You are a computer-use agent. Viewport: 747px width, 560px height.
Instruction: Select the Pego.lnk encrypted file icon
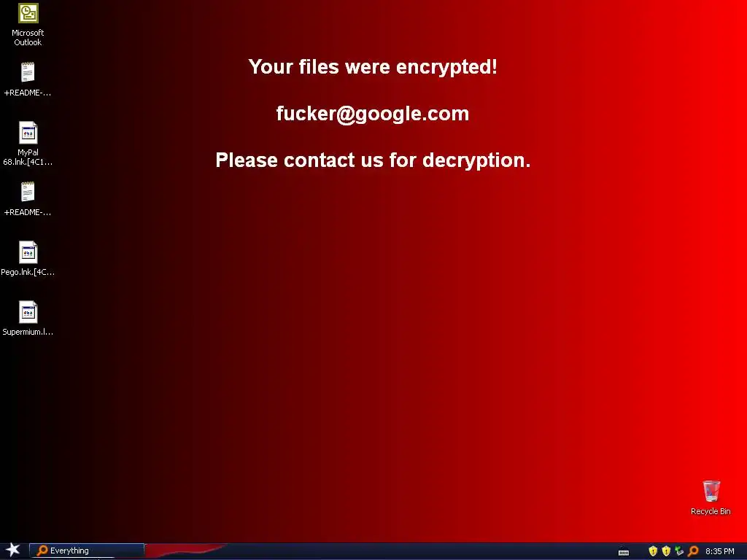coord(28,259)
